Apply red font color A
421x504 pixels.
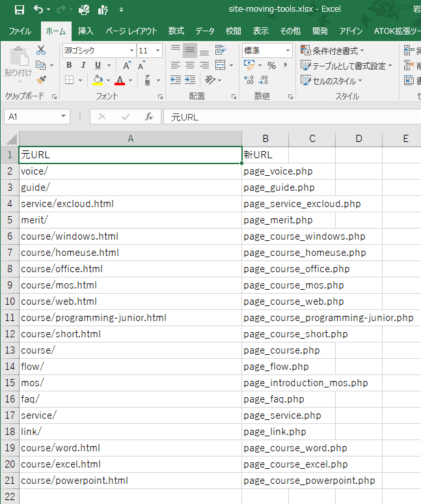[x=120, y=79]
